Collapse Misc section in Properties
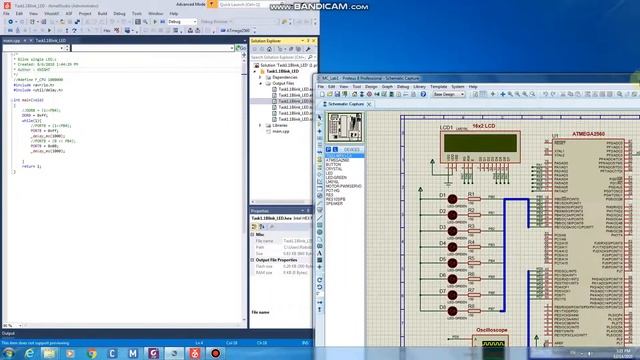Screen dimensions: 640x360 253,235
